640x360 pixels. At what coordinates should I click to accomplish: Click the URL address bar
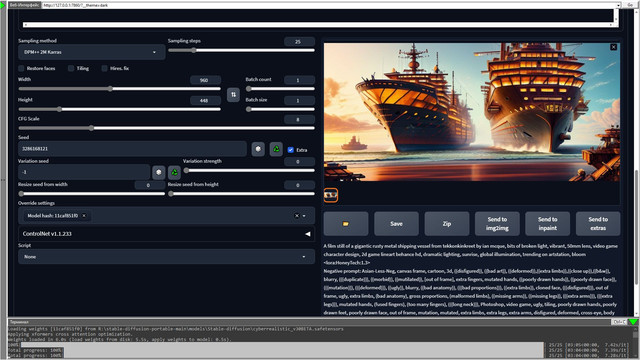tap(329, 5)
